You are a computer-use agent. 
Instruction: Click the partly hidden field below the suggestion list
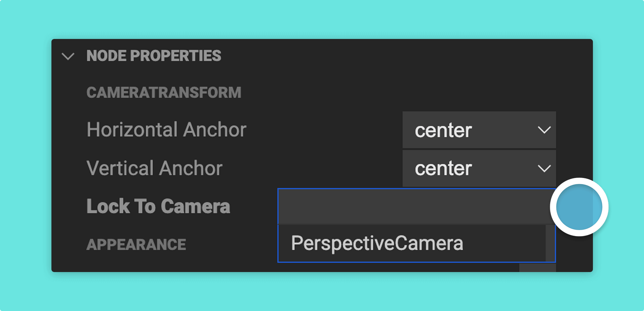[x=537, y=268]
